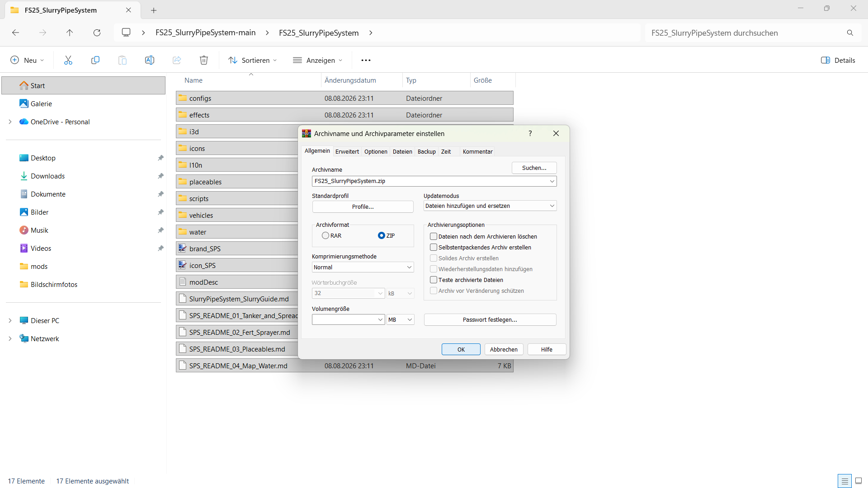The height and width of the screenshot is (488, 868).
Task: Toggle Wiederherstellungsdaten hinzufügen checkbox
Action: [434, 269]
